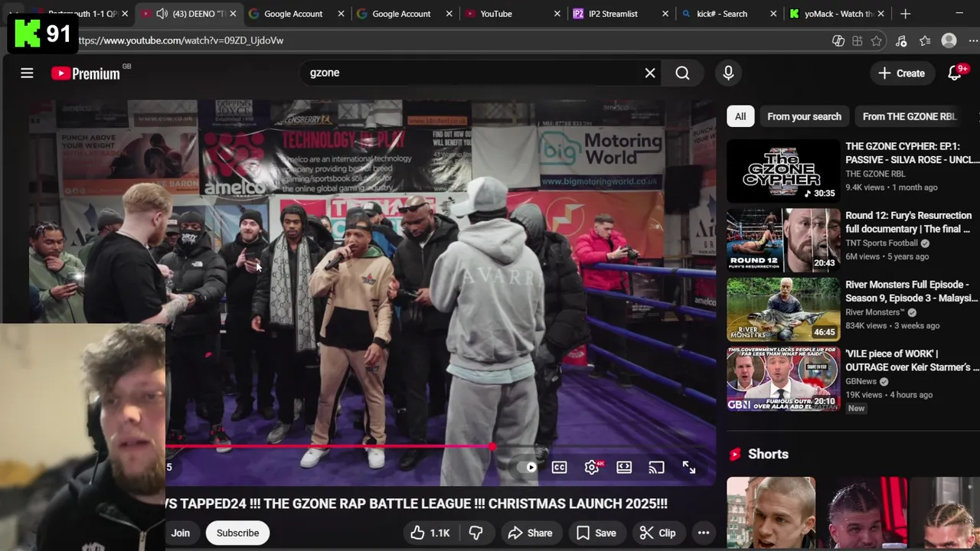
Task: Open the browser favorites list icon
Action: point(925,41)
